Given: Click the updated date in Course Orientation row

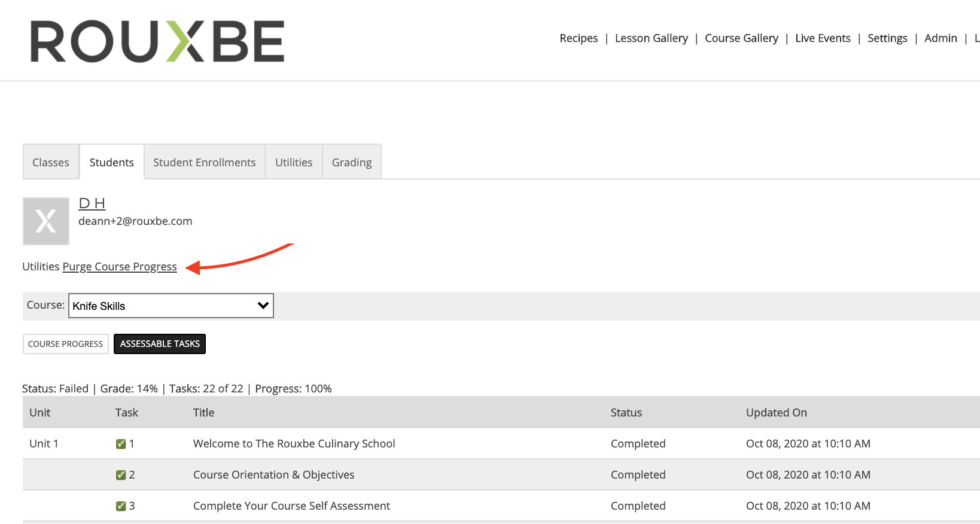Looking at the screenshot, I should [x=808, y=475].
